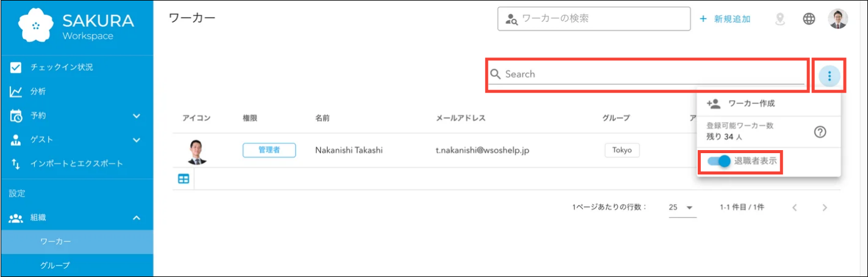Viewport: 868px width, 277px height.
Task: Click the アイコン column header
Action: click(196, 118)
